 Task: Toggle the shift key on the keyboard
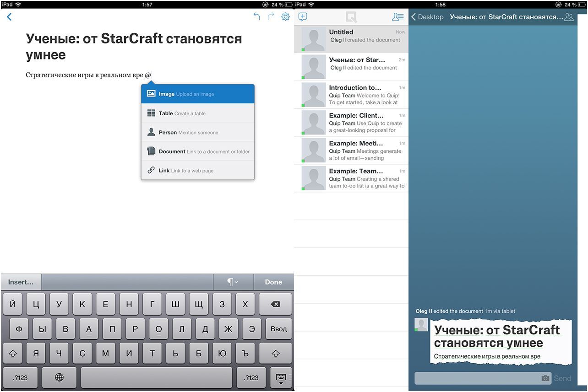[12, 353]
